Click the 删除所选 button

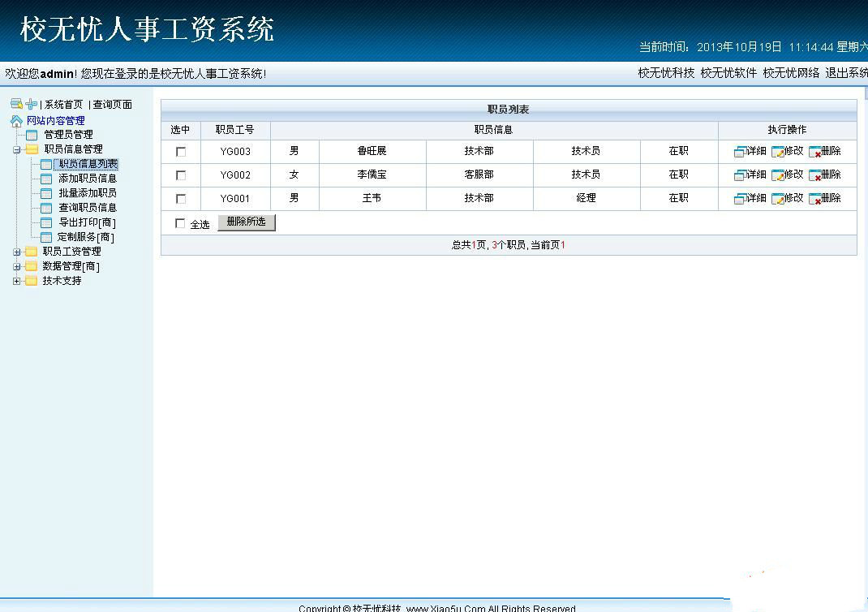click(247, 222)
